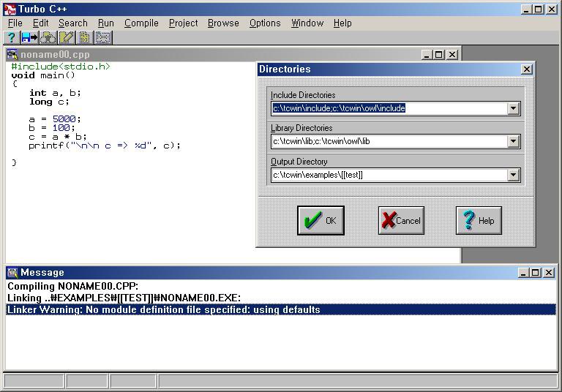Click the blue floppy disk with arrow toolbar icon
Image resolution: width=562 pixels, height=392 pixels.
30,37
